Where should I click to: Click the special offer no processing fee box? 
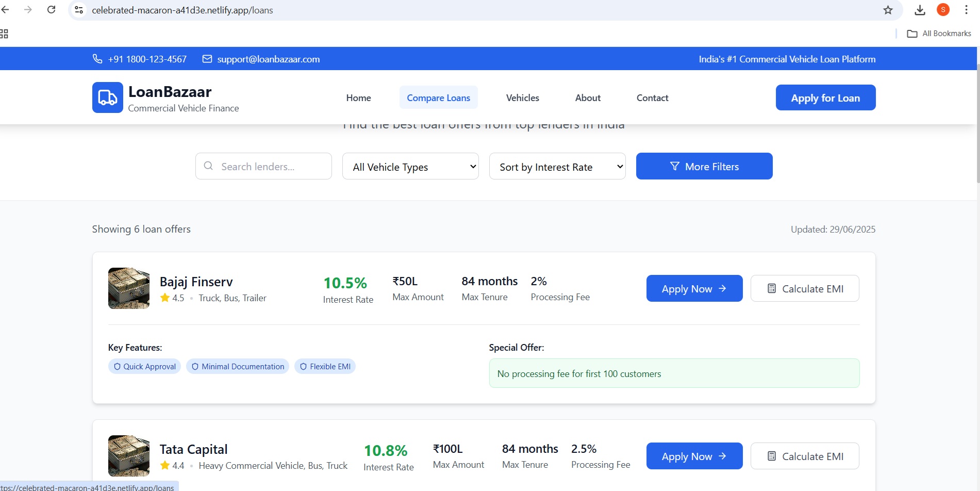pyautogui.click(x=674, y=373)
